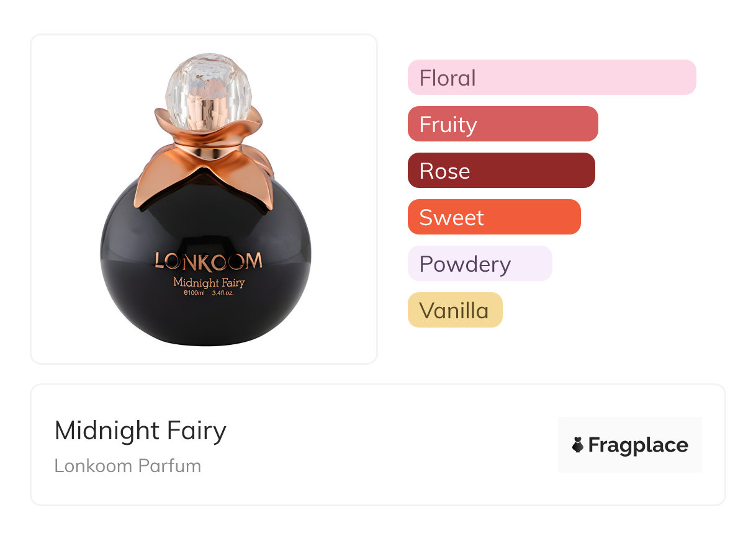The image size is (756, 536).
Task: Click the word Powdery in the lavender bar
Action: tap(465, 264)
